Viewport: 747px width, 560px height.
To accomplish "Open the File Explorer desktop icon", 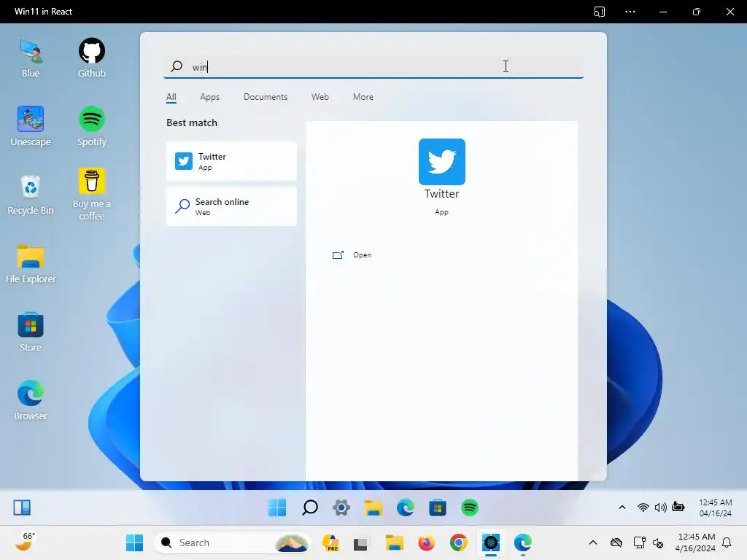I will tap(31, 263).
